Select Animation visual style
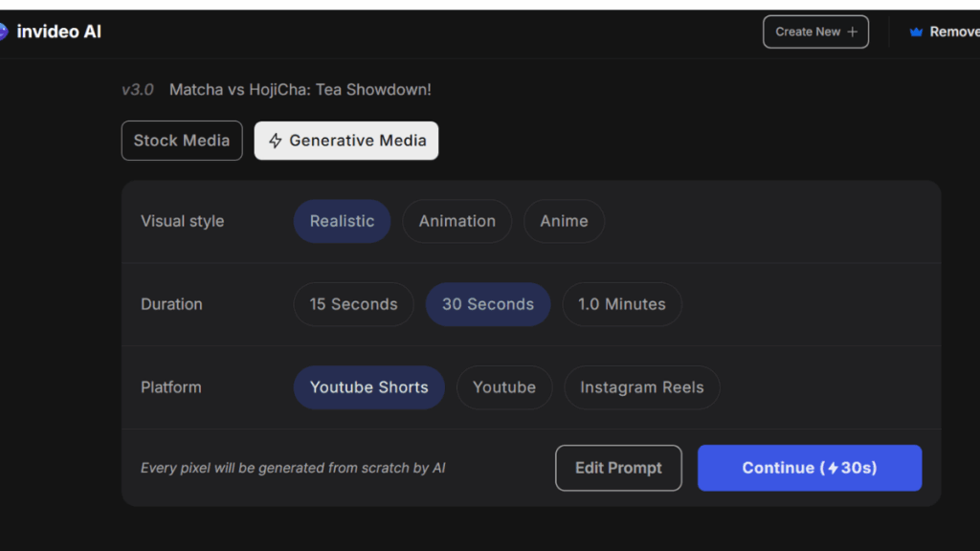This screenshot has width=980, height=551. pos(457,221)
